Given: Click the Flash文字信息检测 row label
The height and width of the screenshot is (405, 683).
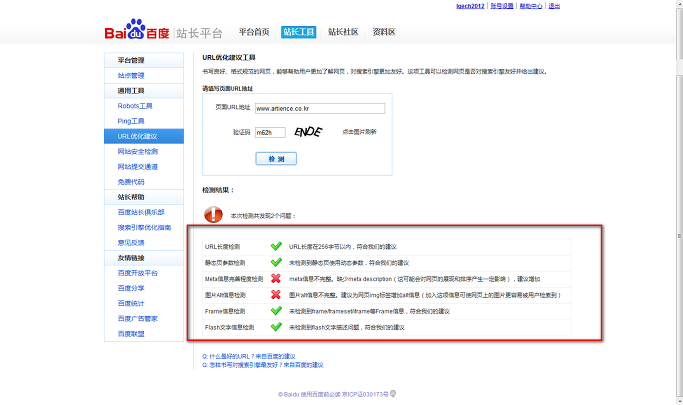Looking at the screenshot, I should tap(229, 327).
